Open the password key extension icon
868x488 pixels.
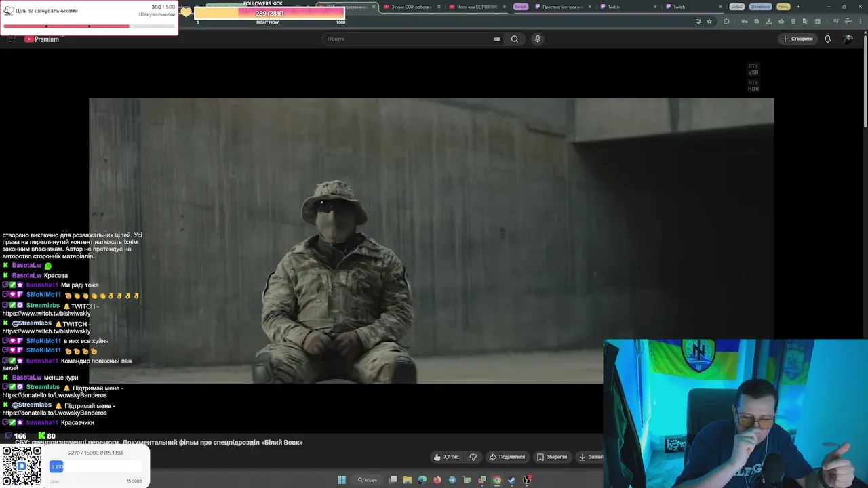coord(745,21)
